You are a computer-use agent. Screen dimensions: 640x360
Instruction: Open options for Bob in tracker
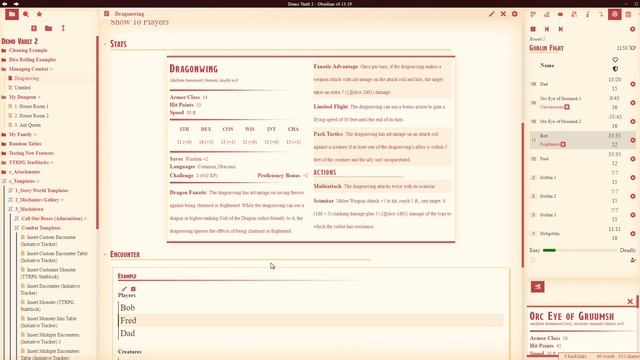[633, 140]
